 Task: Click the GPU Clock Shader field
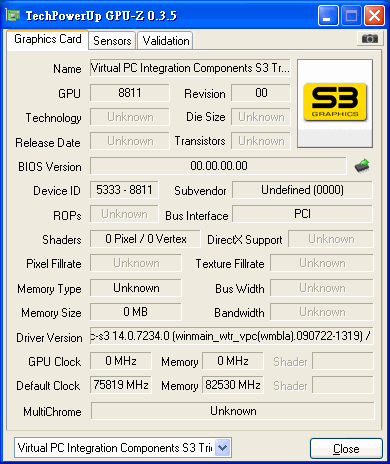343,361
